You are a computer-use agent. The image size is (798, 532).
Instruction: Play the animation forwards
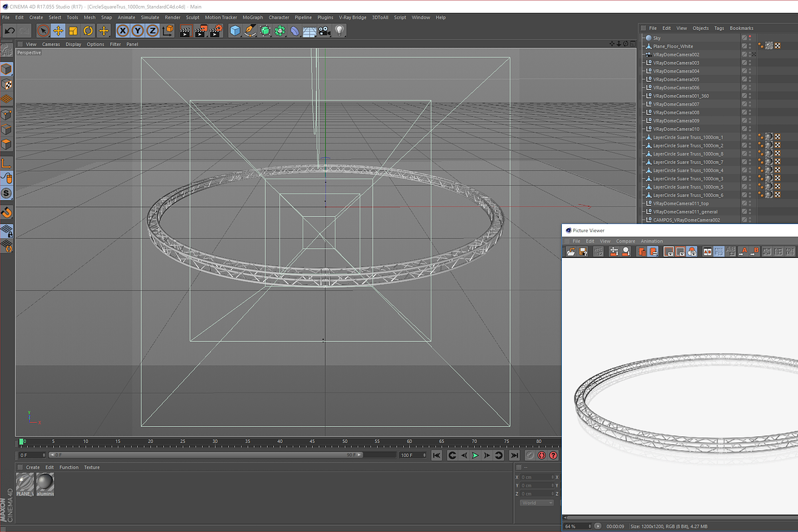(x=475, y=456)
